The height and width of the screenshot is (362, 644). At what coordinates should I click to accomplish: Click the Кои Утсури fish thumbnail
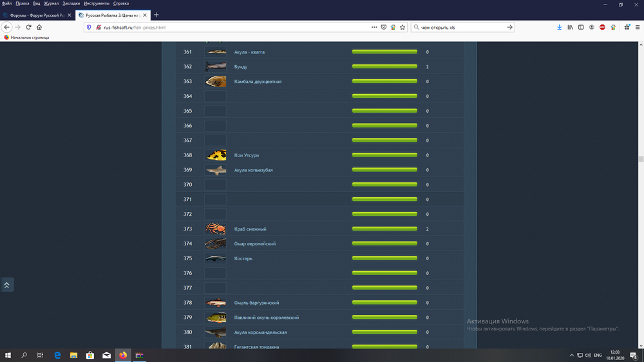(216, 155)
